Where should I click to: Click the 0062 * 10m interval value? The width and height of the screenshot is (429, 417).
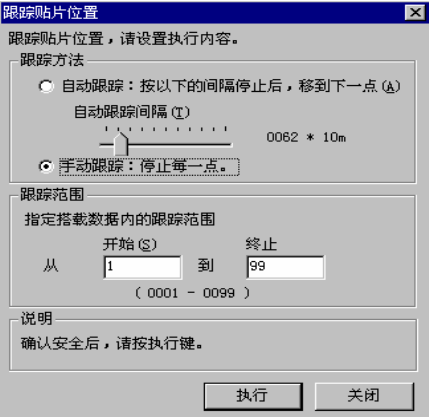coord(306,137)
